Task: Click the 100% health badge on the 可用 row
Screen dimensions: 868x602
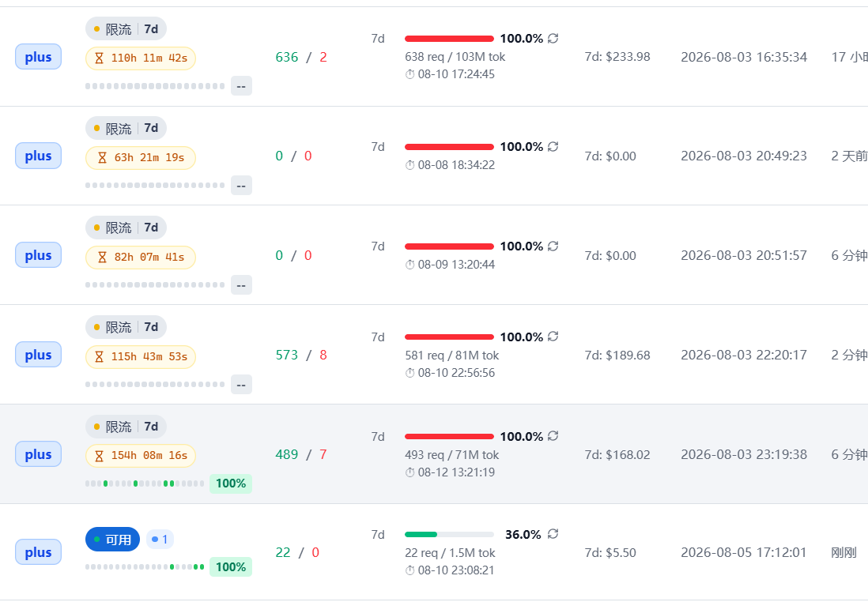Action: (231, 567)
